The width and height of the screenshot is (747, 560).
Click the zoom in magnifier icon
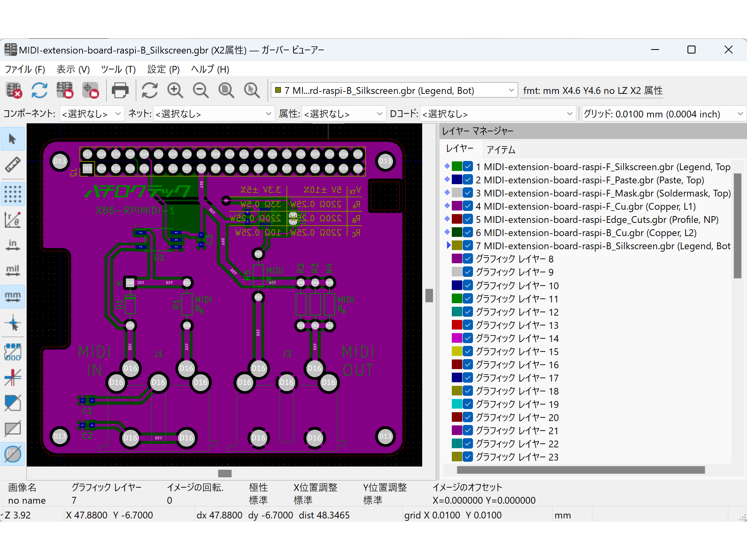tap(175, 90)
